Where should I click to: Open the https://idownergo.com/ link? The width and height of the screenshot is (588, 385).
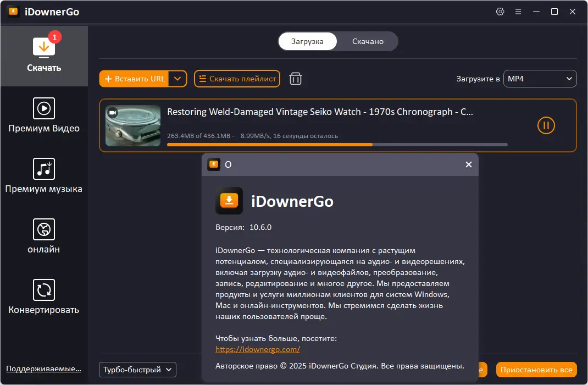tap(258, 349)
